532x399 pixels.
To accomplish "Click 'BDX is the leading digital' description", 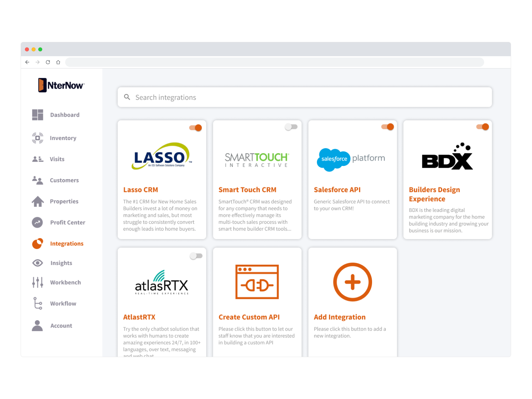I will coord(449,220).
